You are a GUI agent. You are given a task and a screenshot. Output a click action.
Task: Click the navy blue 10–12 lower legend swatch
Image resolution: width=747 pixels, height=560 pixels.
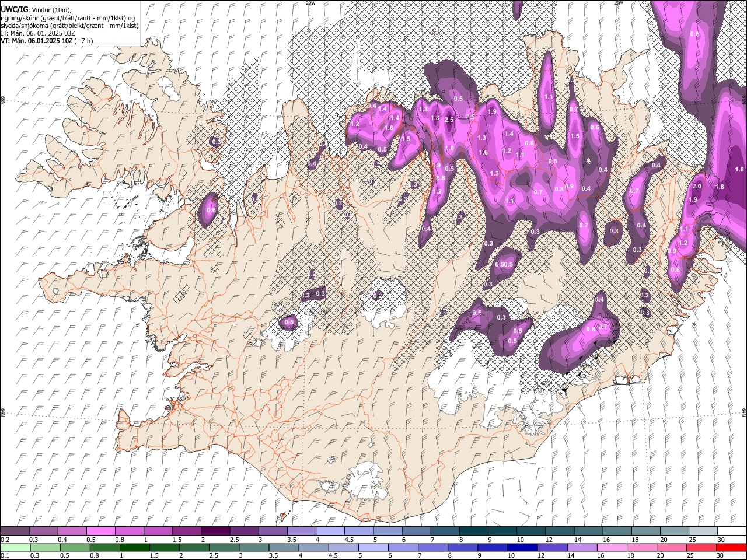pos(523,547)
